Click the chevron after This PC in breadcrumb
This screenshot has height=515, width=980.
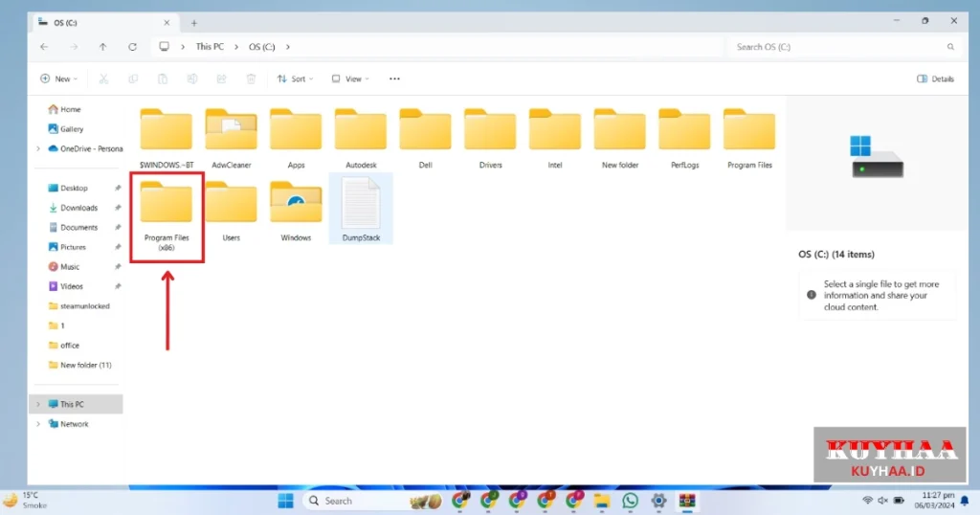tap(235, 47)
